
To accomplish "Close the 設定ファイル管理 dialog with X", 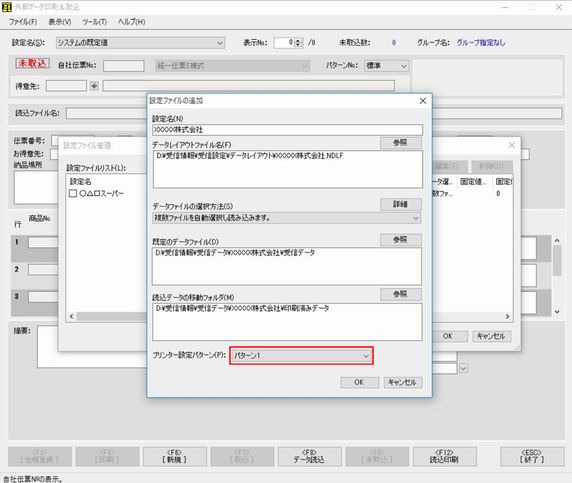I will (x=511, y=145).
